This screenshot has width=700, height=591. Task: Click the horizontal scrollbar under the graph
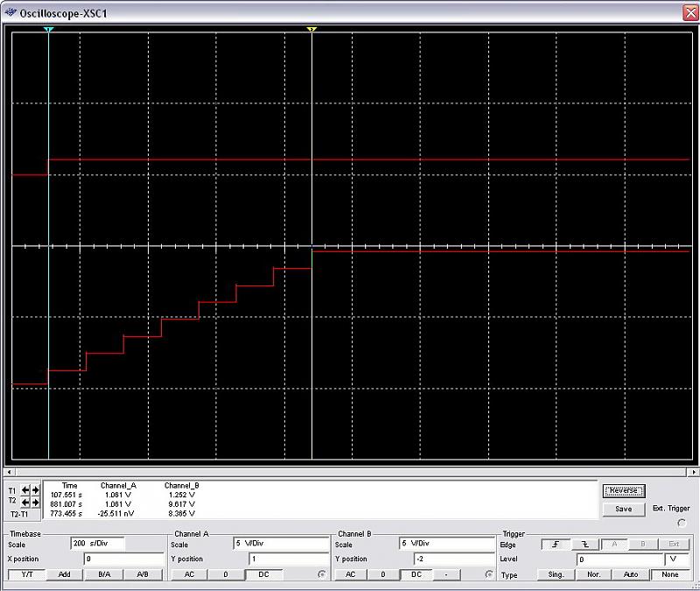pyautogui.click(x=350, y=472)
